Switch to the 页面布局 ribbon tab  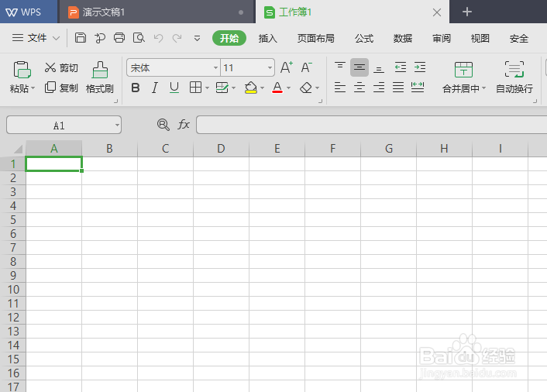click(315, 38)
